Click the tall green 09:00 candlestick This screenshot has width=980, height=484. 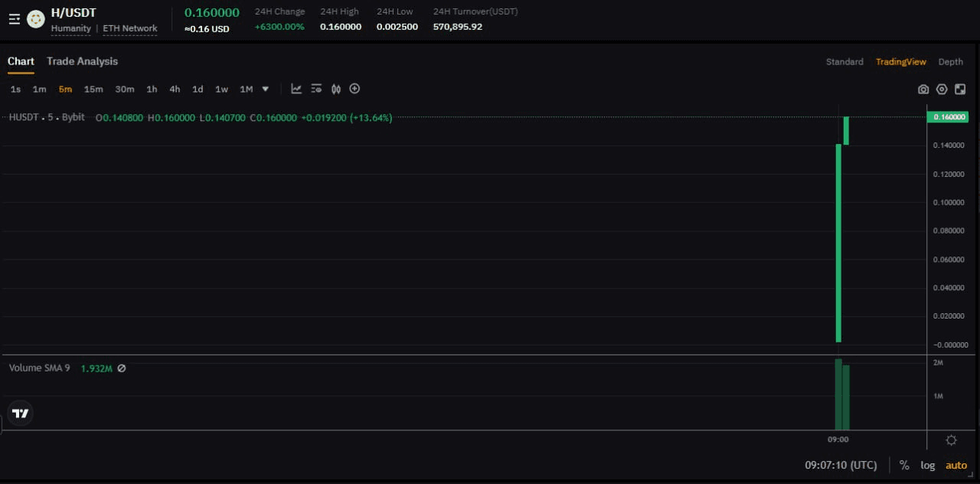838,243
